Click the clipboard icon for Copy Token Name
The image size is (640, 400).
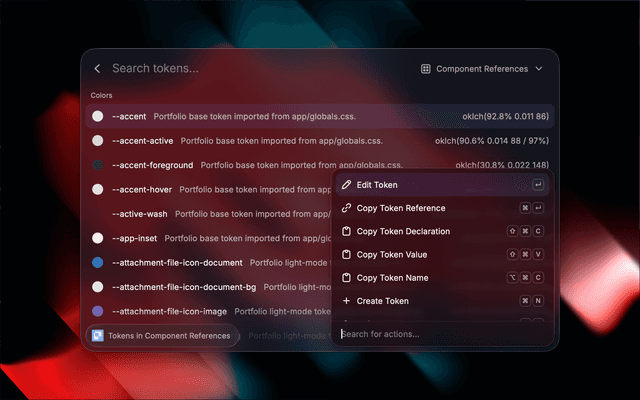click(x=346, y=278)
